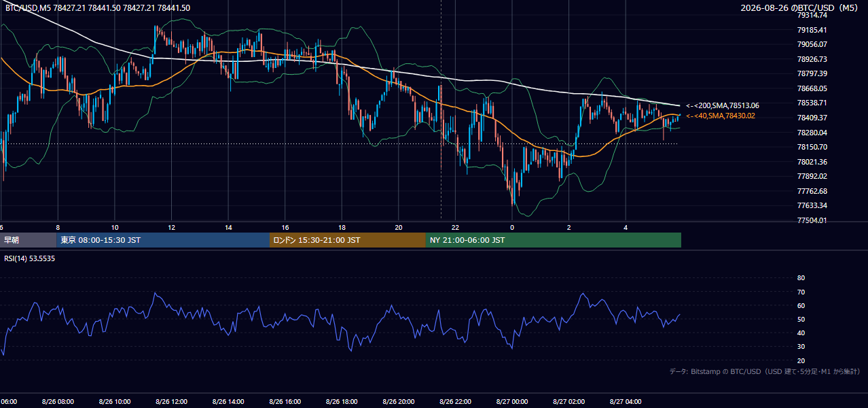This screenshot has height=408, width=868.
Task: Choose the 78538.71 price axis label
Action: (x=812, y=103)
